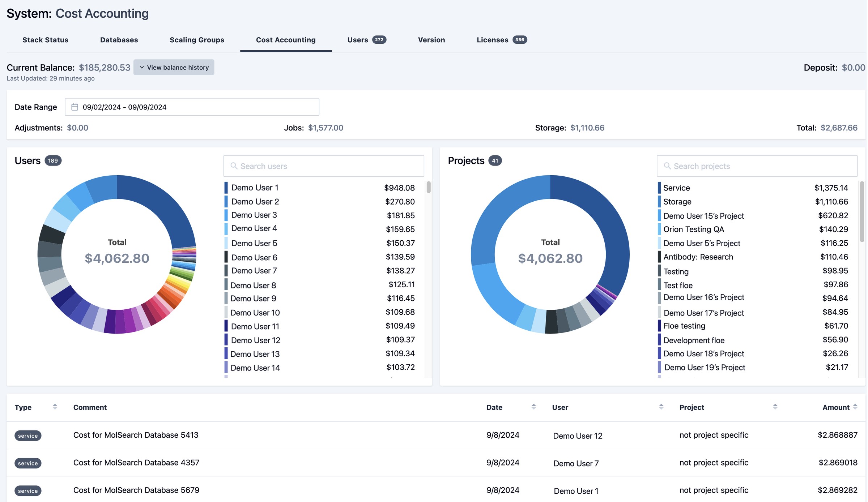Click Demo User 6 color swatch
868x502 pixels.
point(226,257)
